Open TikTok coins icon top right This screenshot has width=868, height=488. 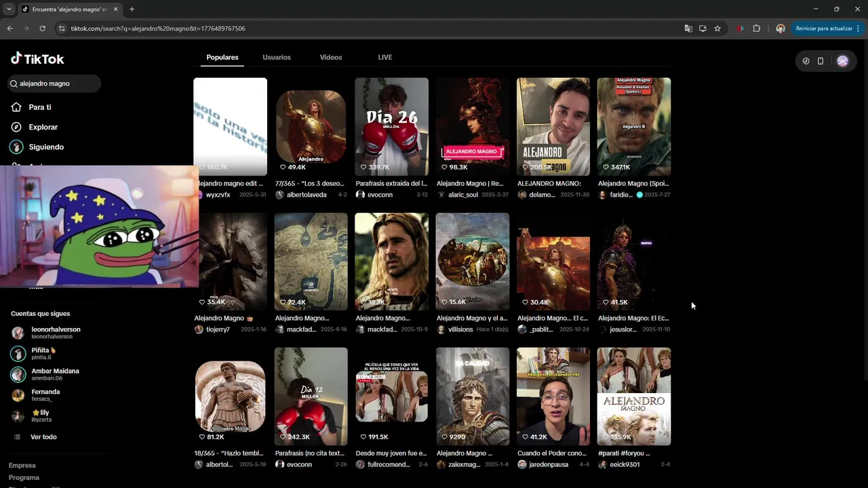tap(806, 61)
